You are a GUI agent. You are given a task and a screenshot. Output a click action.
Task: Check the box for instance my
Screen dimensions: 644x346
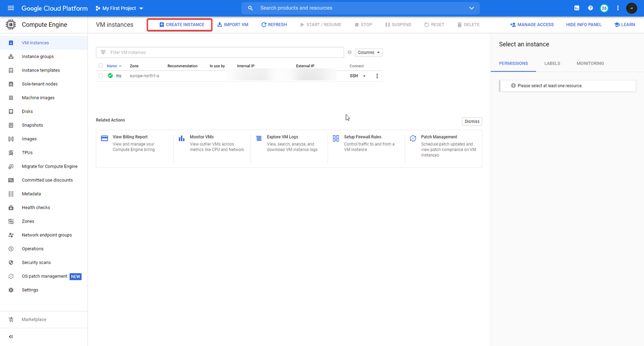pyautogui.click(x=100, y=76)
